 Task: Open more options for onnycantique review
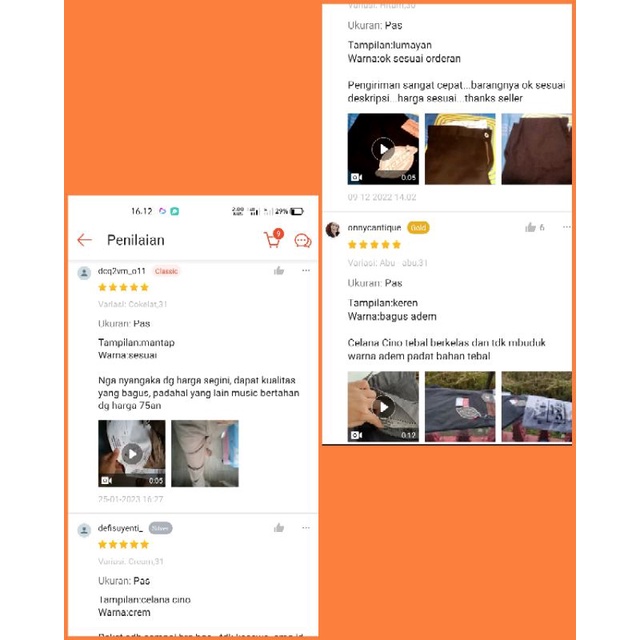pyautogui.click(x=567, y=227)
